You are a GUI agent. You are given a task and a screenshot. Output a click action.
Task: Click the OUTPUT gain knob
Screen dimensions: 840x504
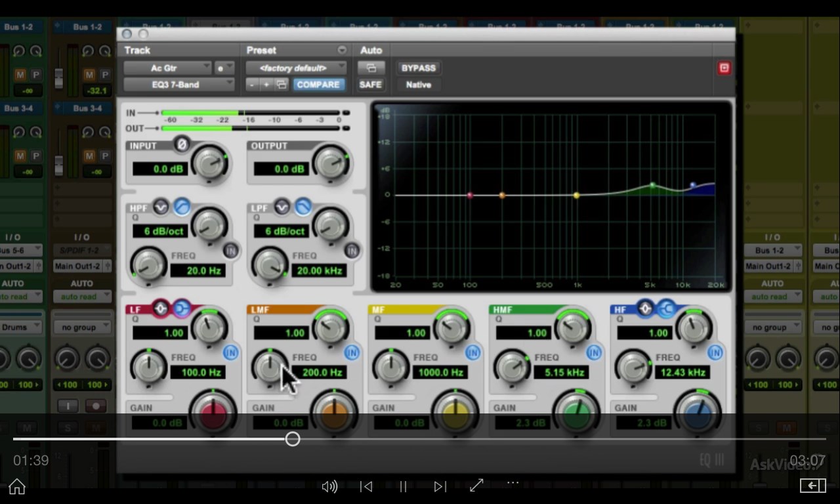coord(331,163)
